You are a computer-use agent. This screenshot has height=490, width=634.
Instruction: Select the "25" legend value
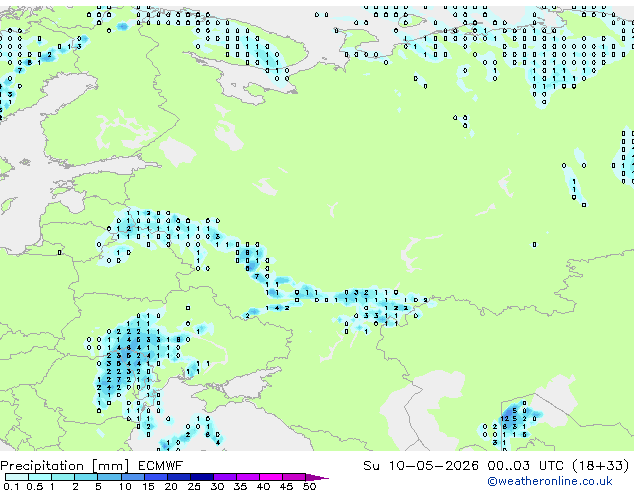point(194,486)
